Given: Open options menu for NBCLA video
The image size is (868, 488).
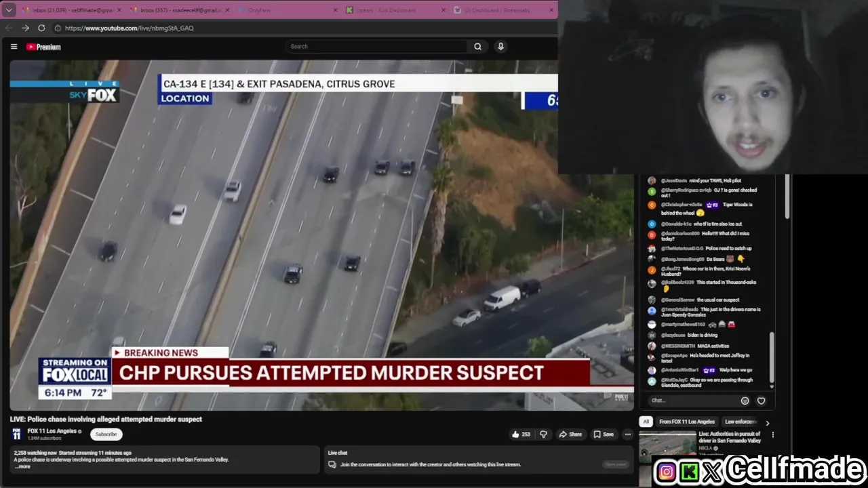Looking at the screenshot, I should coord(772,434).
